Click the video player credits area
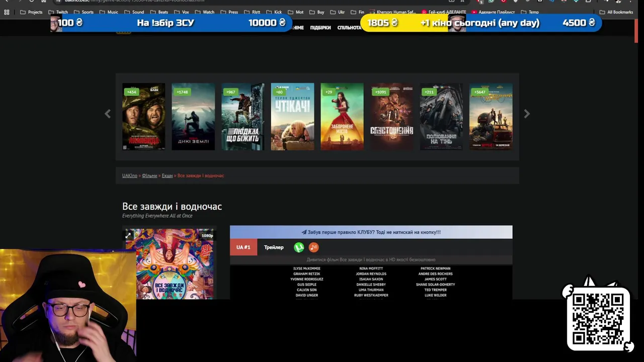 point(371,282)
